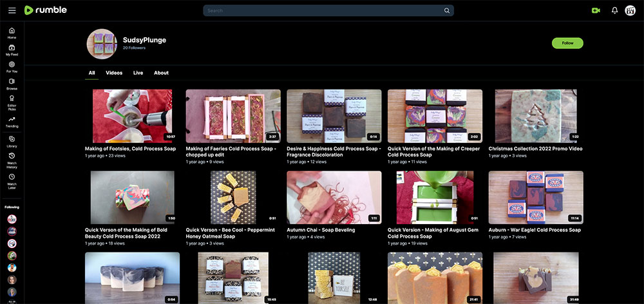Screen dimensions: 644x304
Task: Click the '1 year ago • 23 views' text
Action: [105, 156]
